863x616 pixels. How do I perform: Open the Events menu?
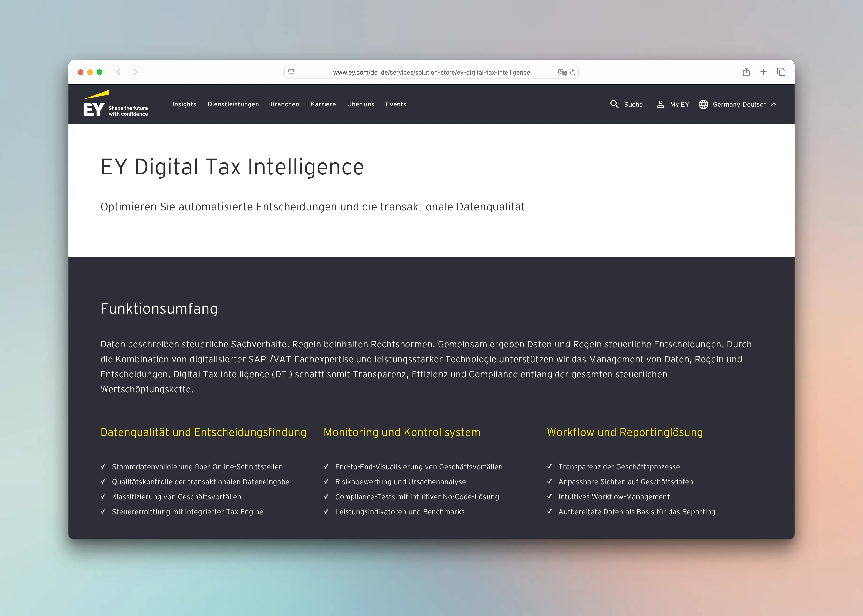396,104
